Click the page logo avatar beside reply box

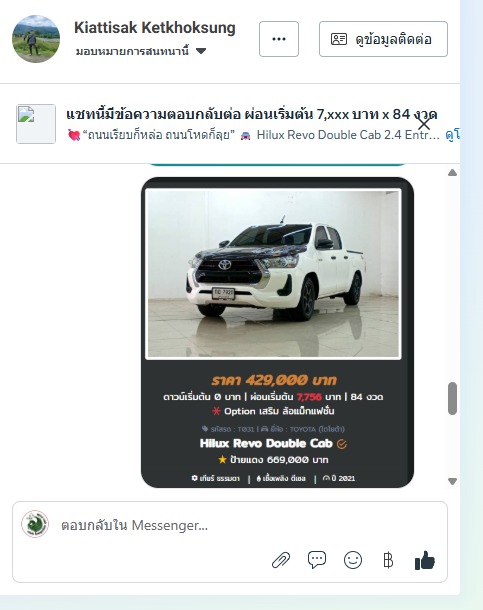pos(35,524)
